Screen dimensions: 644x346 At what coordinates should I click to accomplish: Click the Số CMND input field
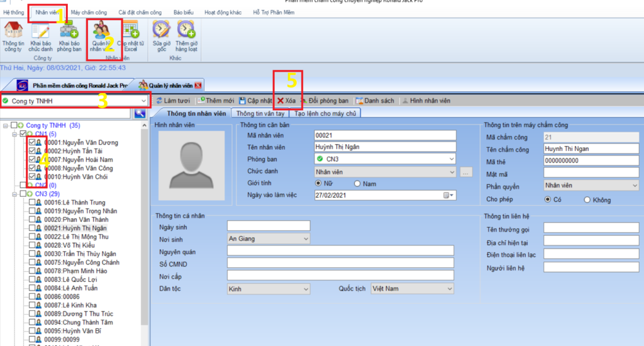click(340, 263)
